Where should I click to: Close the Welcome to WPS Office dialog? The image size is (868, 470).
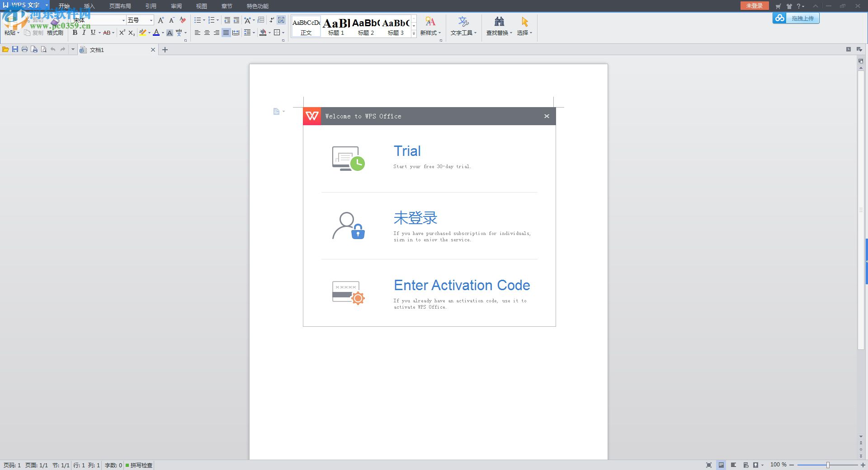[x=547, y=116]
